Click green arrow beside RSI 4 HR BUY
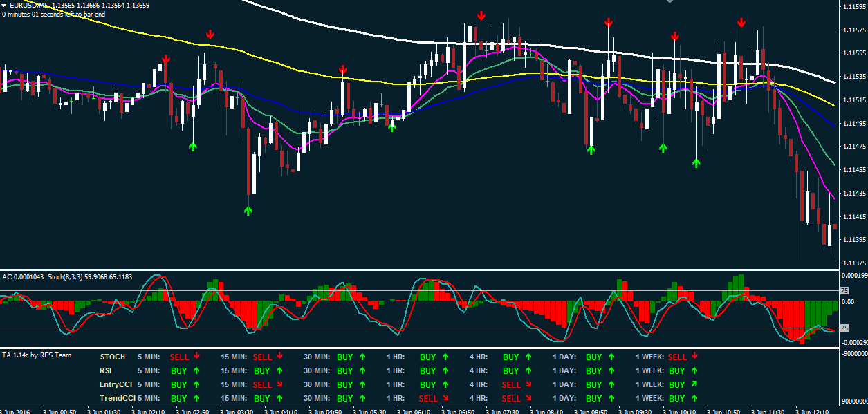 528,370
